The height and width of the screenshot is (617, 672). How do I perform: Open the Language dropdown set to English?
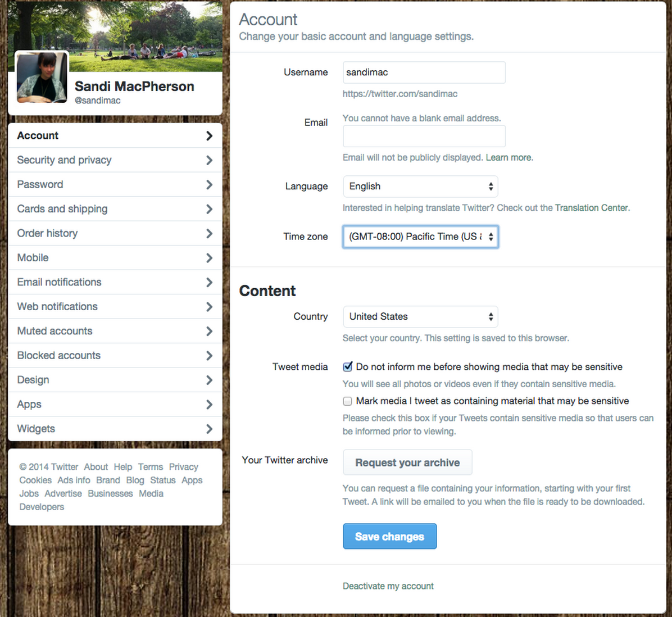pos(420,187)
